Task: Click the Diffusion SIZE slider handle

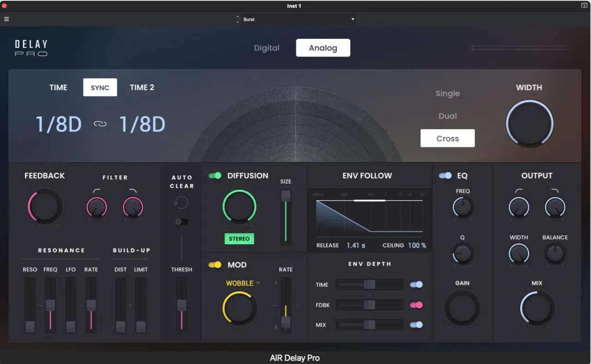Action: (286, 196)
